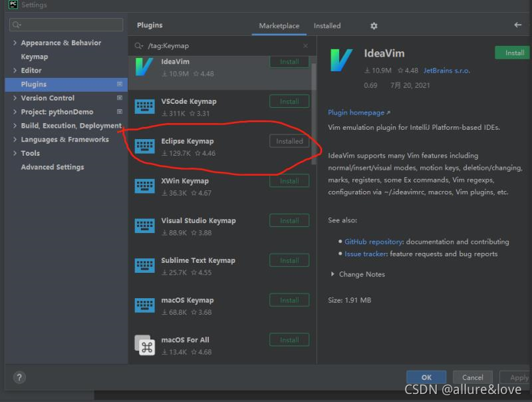Image resolution: width=532 pixels, height=402 pixels.
Task: Expand the Tools settings node
Action: (x=15, y=153)
